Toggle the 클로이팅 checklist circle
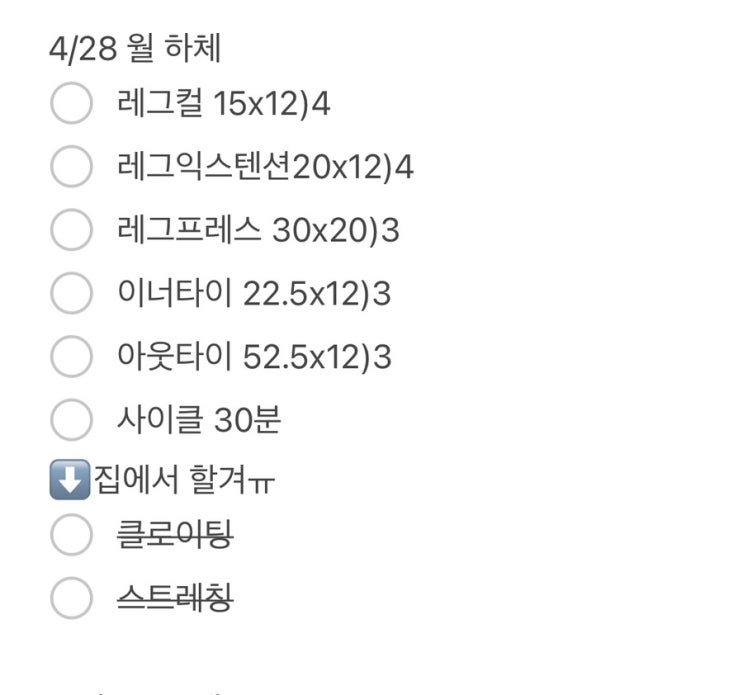The height and width of the screenshot is (695, 743). pyautogui.click(x=71, y=535)
